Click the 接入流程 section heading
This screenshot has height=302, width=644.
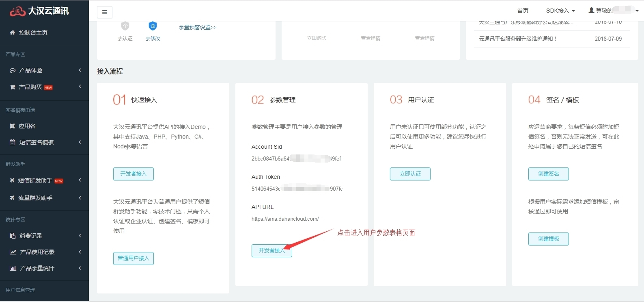coord(110,71)
